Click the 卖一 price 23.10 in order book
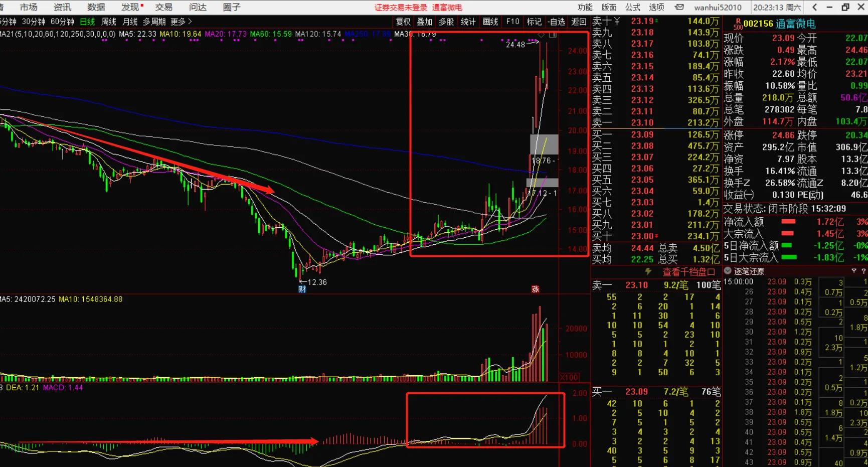The image size is (868, 467). pos(642,122)
